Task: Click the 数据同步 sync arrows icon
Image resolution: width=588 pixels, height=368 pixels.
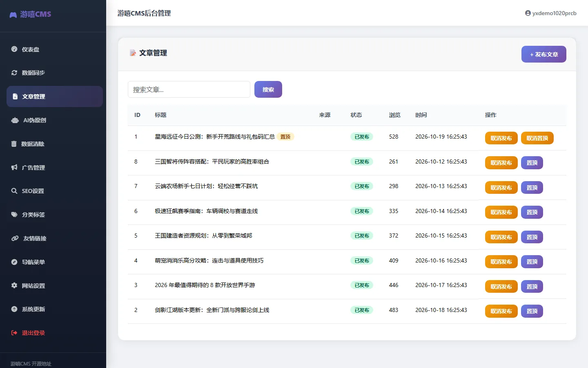Action: [14, 73]
